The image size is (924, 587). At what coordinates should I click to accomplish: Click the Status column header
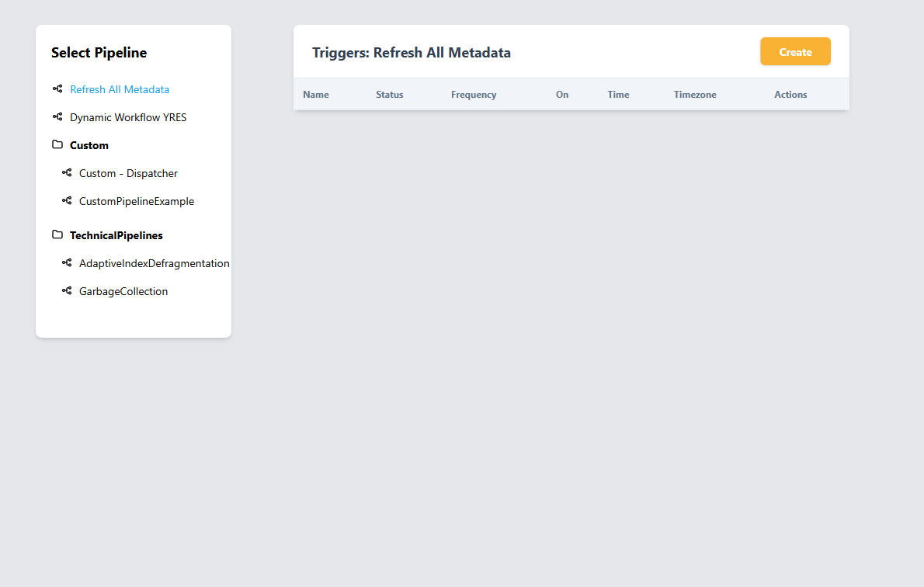point(390,94)
